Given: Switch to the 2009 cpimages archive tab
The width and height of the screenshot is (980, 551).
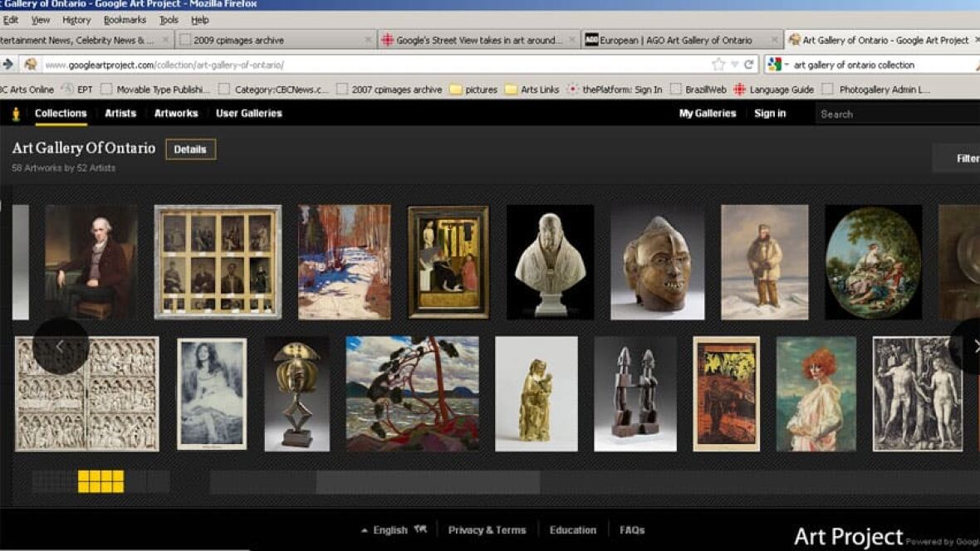Looking at the screenshot, I should 275,40.
